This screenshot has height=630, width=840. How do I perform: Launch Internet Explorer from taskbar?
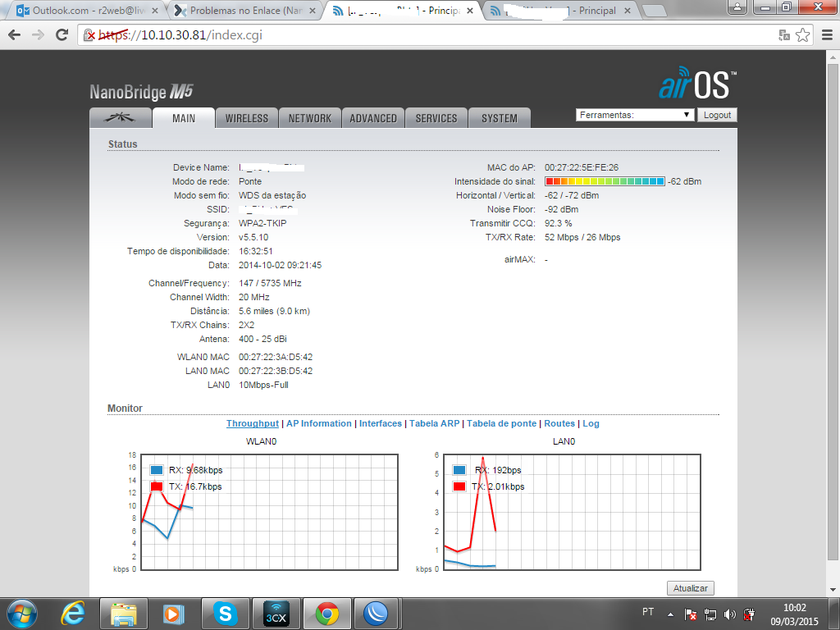point(73,614)
